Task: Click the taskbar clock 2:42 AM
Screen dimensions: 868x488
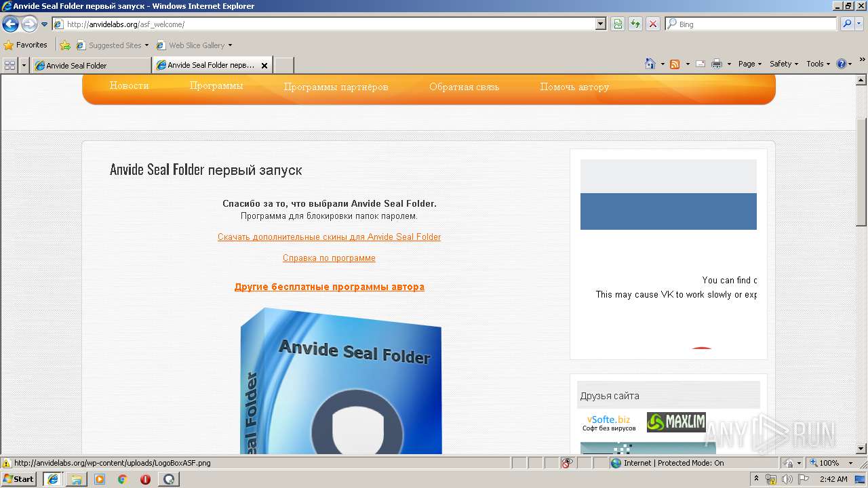Action: 833,479
